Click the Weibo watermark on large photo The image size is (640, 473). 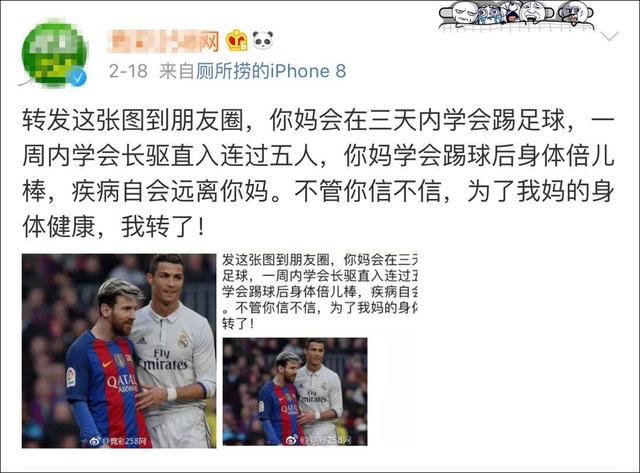[118, 441]
